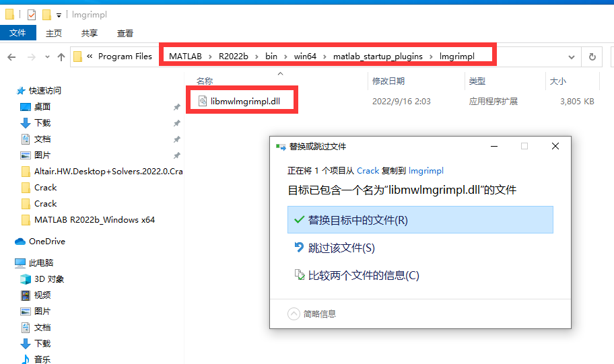Open the 共享 ribbon tab

tap(90, 33)
